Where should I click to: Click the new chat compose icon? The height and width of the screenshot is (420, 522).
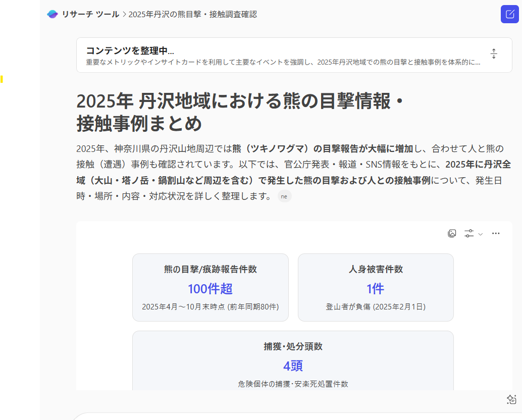tap(509, 14)
